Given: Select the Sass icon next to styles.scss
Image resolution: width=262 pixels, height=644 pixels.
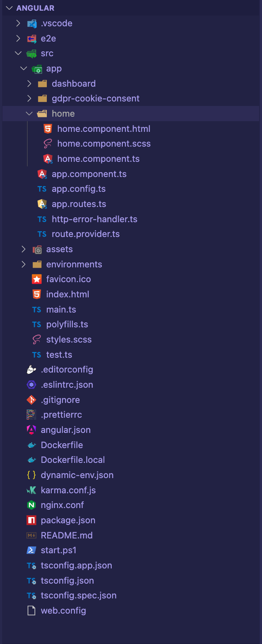Looking at the screenshot, I should [x=37, y=339].
